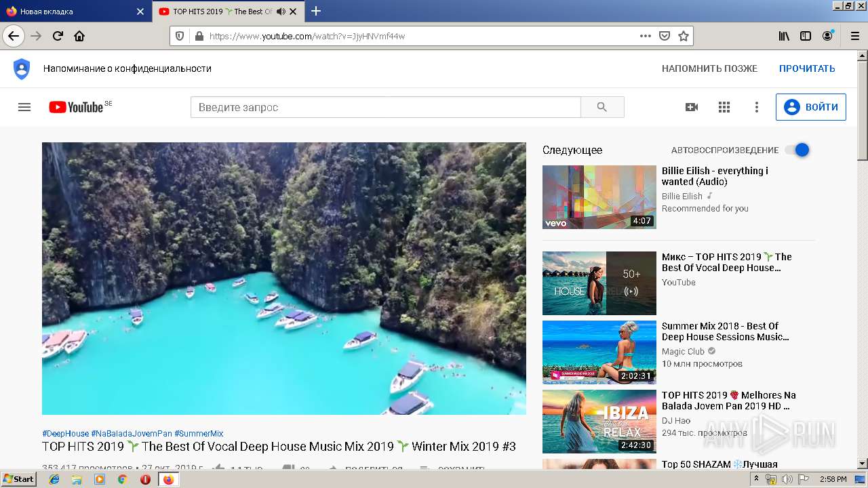Viewport: 868px width, 488px height.
Task: Open the system tray volume icon
Action: click(787, 479)
